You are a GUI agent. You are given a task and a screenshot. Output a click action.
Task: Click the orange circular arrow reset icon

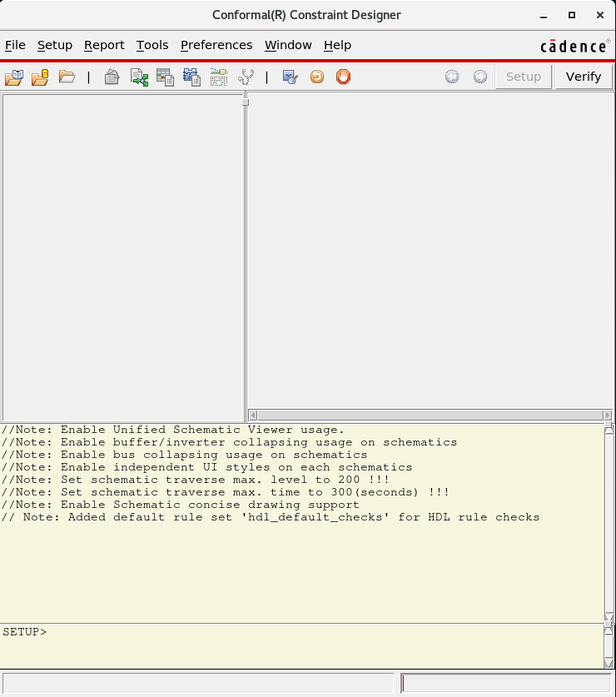pos(317,77)
